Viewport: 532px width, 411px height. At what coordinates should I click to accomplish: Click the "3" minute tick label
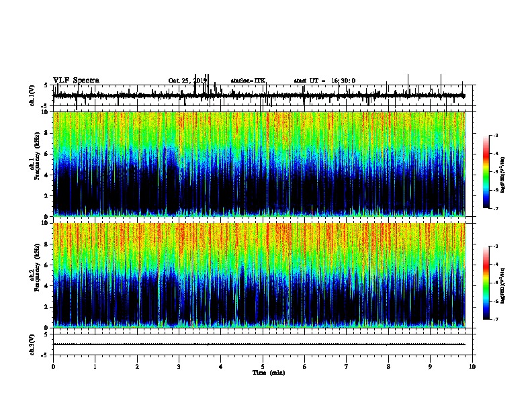pos(179,367)
